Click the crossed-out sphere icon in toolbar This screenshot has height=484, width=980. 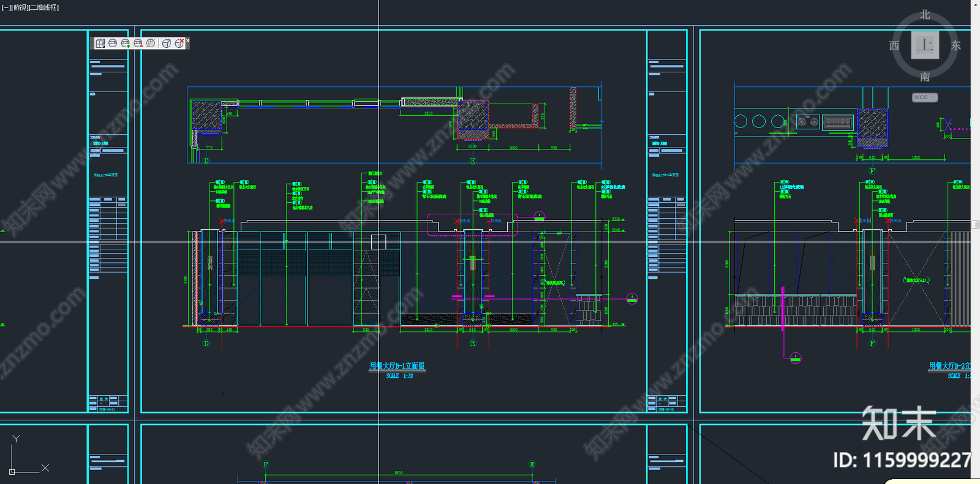pyautogui.click(x=151, y=43)
